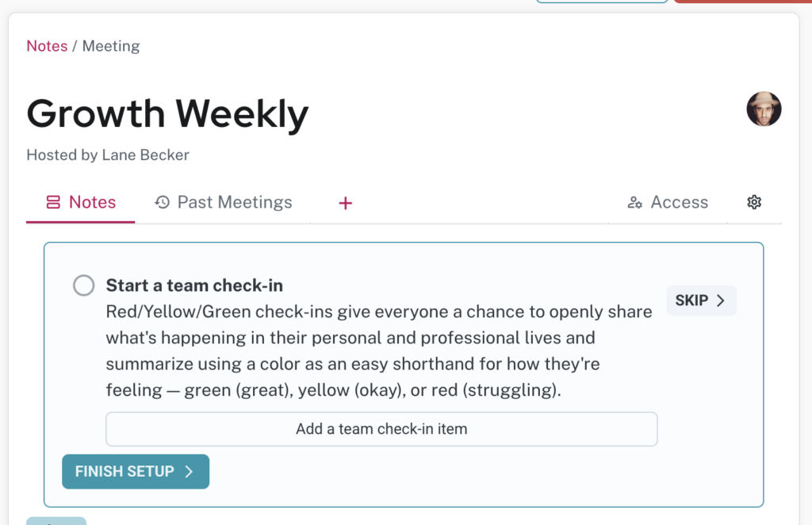Viewport: 812px width, 525px height.
Task: Click the Notes tab list icon
Action: 53,202
